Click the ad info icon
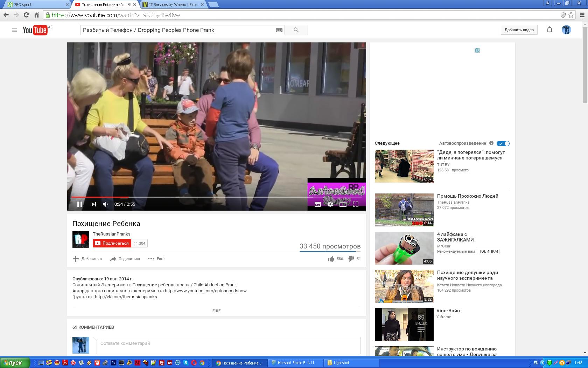Screen dimensions: 588x368 coord(477,50)
